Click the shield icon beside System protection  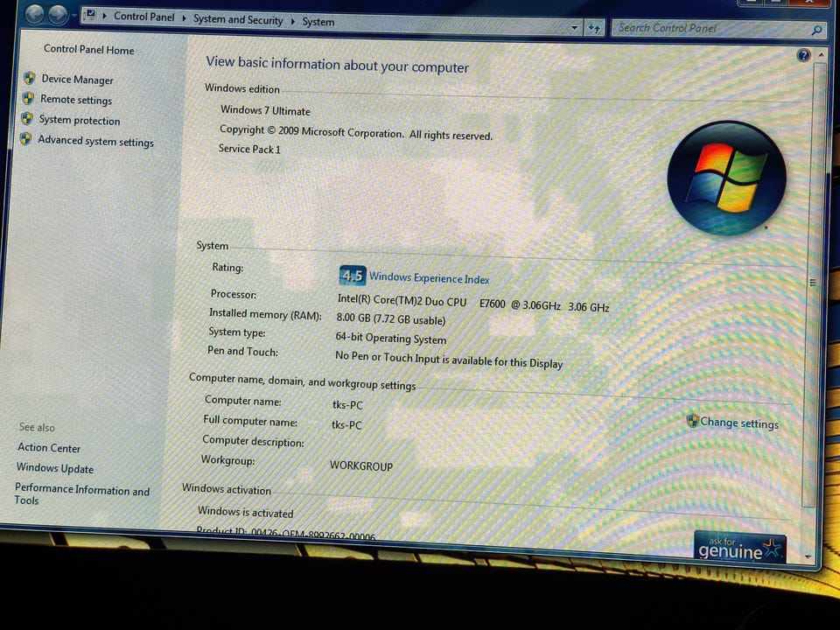tap(27, 118)
